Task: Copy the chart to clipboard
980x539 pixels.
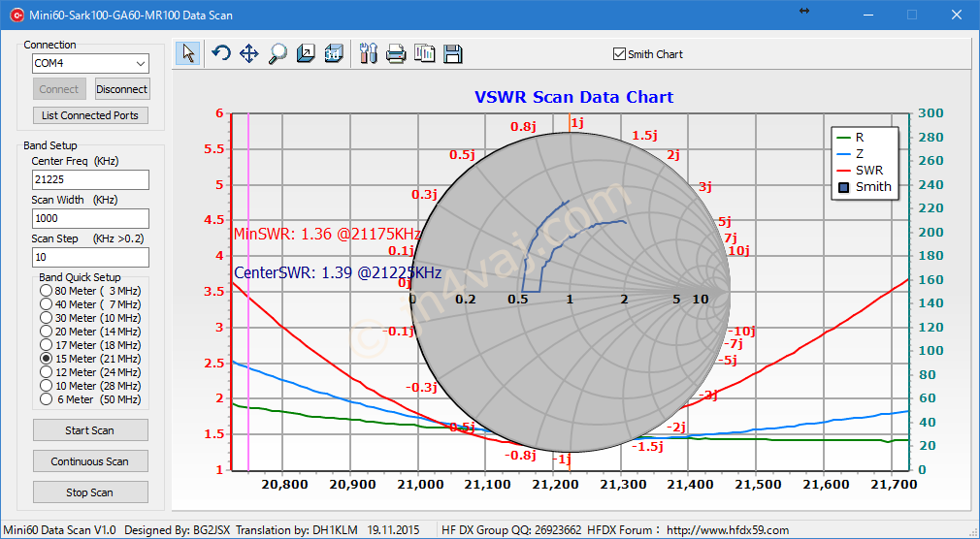Action: pos(424,53)
